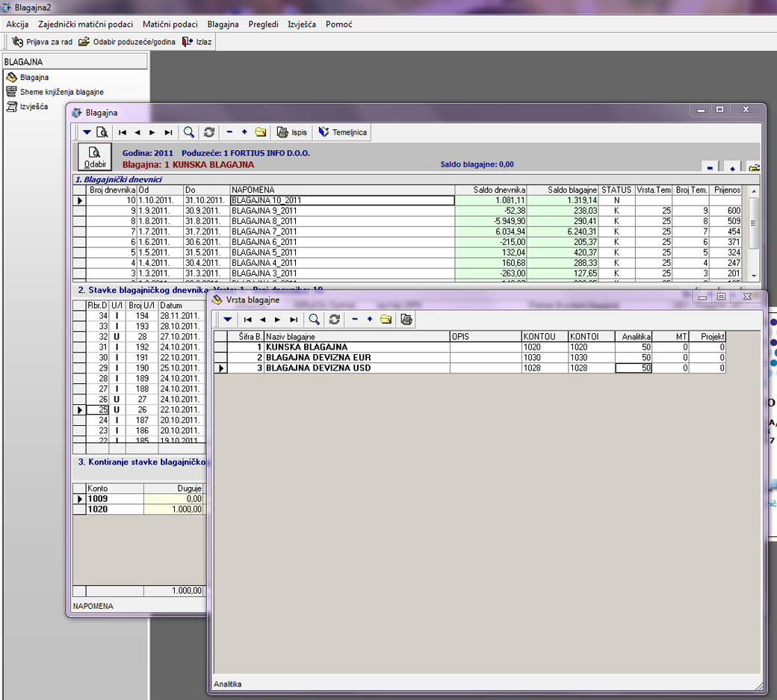
Task: Click the Saldo dnevnika column header
Action: pos(491,190)
